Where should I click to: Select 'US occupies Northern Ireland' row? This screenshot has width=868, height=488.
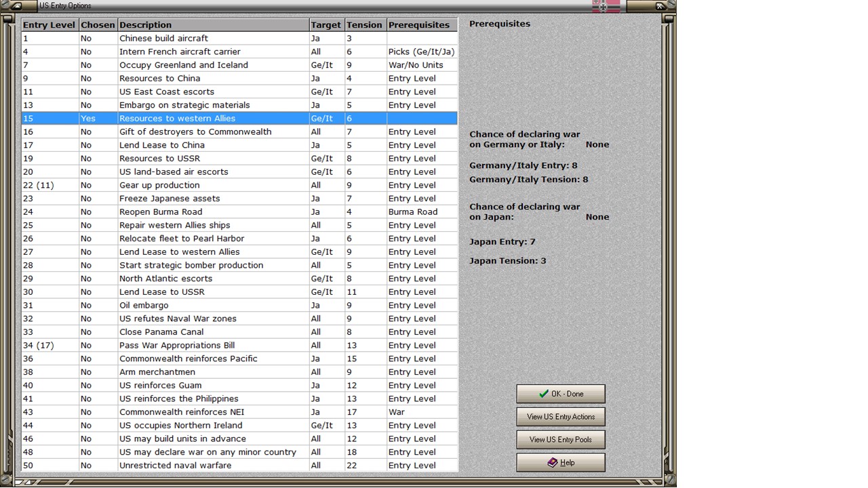pyautogui.click(x=239, y=425)
